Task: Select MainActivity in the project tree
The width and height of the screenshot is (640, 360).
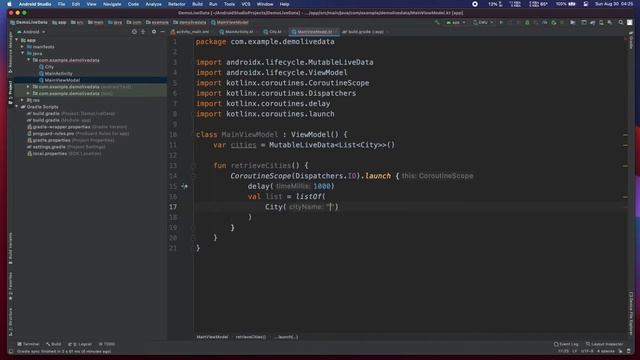Action: [56, 73]
